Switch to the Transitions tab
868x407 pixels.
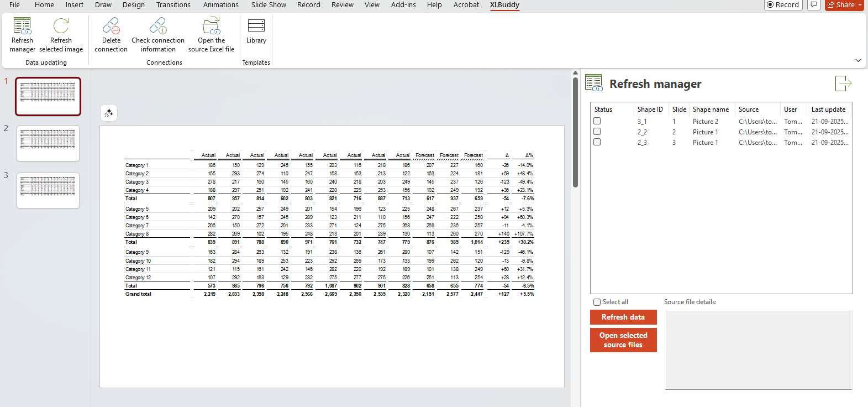173,5
